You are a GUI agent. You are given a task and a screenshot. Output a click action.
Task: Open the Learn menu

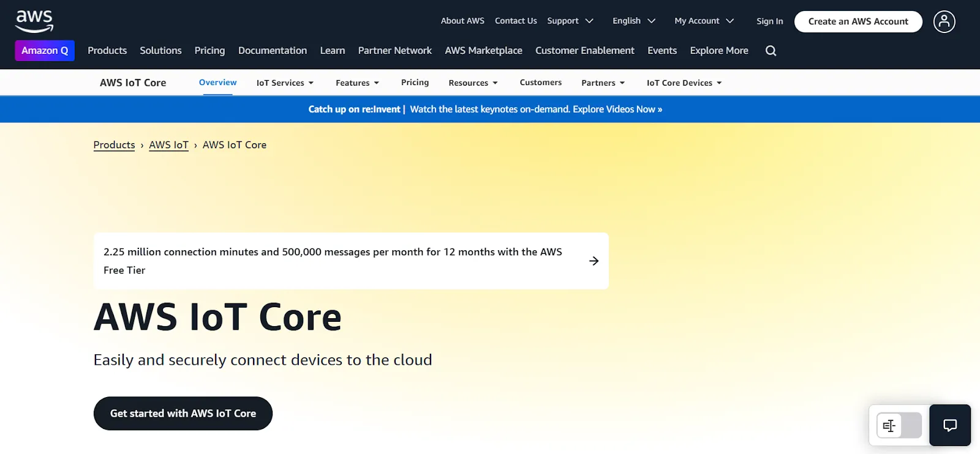pyautogui.click(x=333, y=51)
